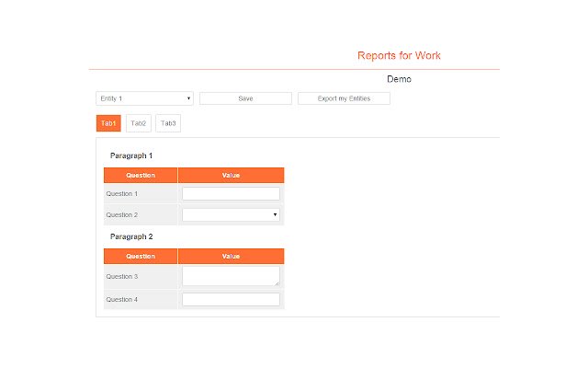
Task: Click the Question 1 label
Action: pyautogui.click(x=122, y=194)
